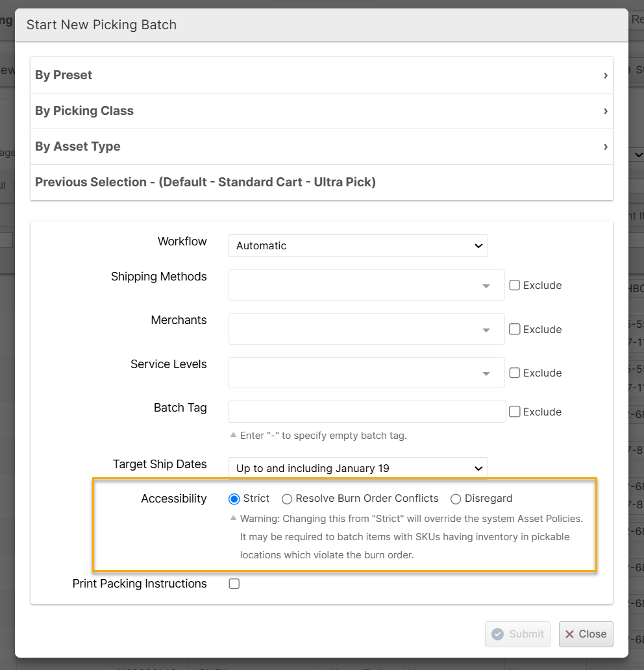
Task: Check Exclude for Shipping Methods
Action: click(515, 285)
